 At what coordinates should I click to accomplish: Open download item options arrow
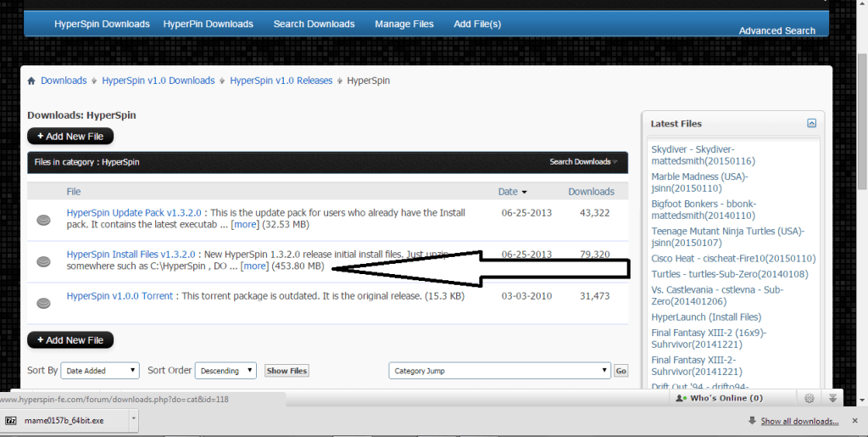pos(133,421)
